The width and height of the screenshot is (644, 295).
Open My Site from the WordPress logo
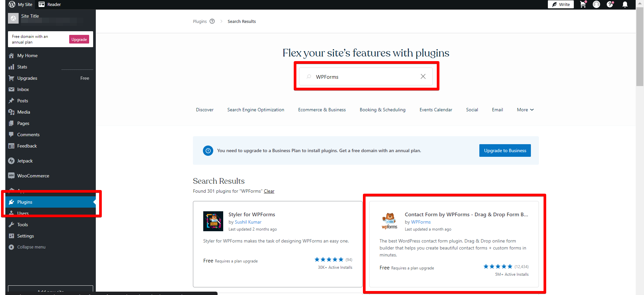pyautogui.click(x=21, y=4)
